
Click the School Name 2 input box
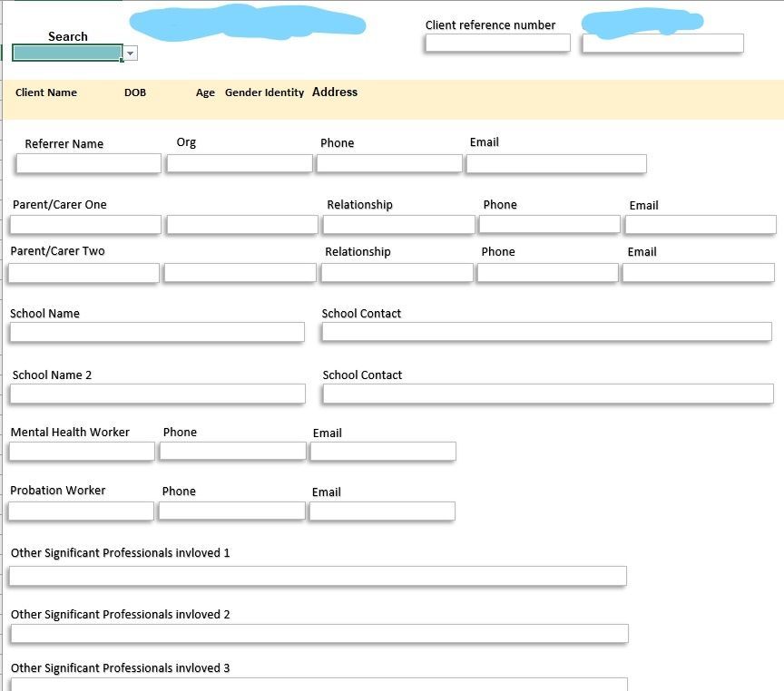pos(158,394)
